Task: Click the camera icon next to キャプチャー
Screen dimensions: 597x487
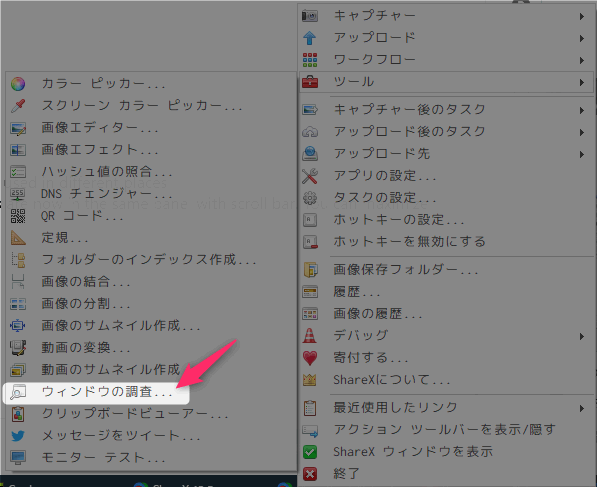Action: [x=310, y=16]
